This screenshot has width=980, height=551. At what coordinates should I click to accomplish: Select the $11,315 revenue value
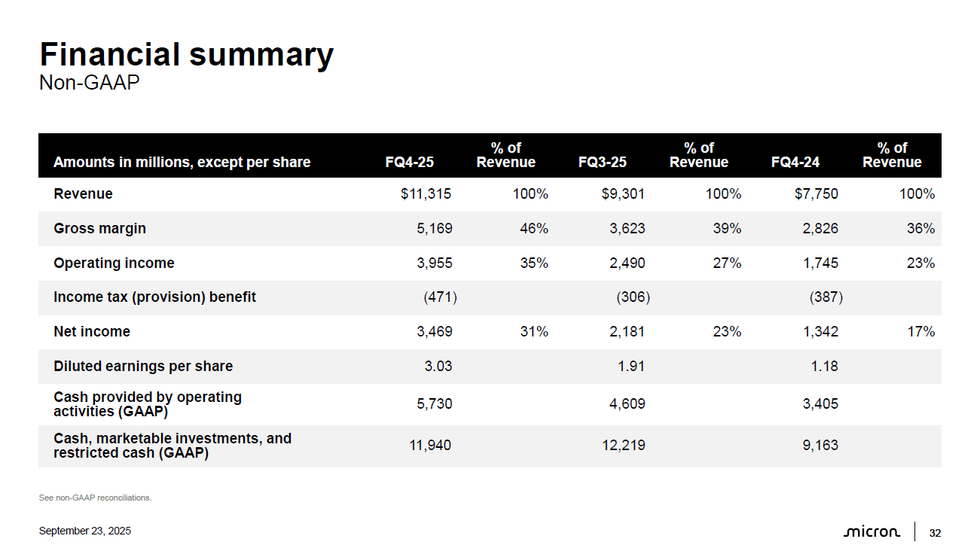426,194
